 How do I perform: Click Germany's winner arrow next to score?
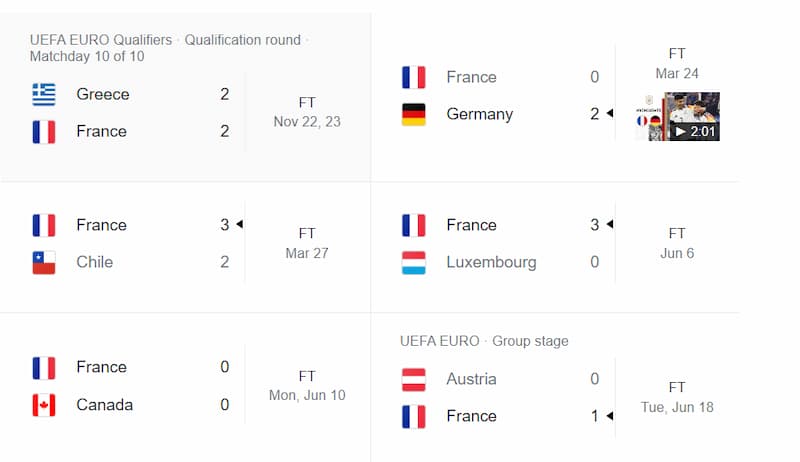pyautogui.click(x=610, y=113)
